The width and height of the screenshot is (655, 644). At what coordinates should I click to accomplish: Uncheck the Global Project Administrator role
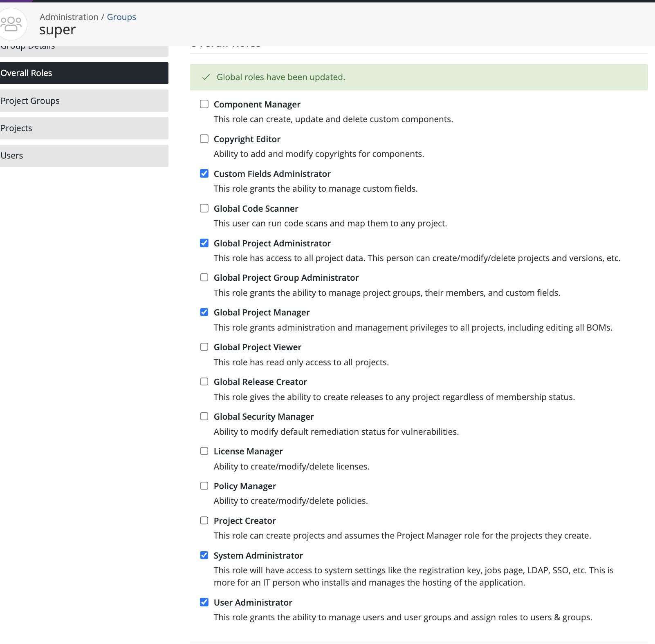click(x=204, y=243)
